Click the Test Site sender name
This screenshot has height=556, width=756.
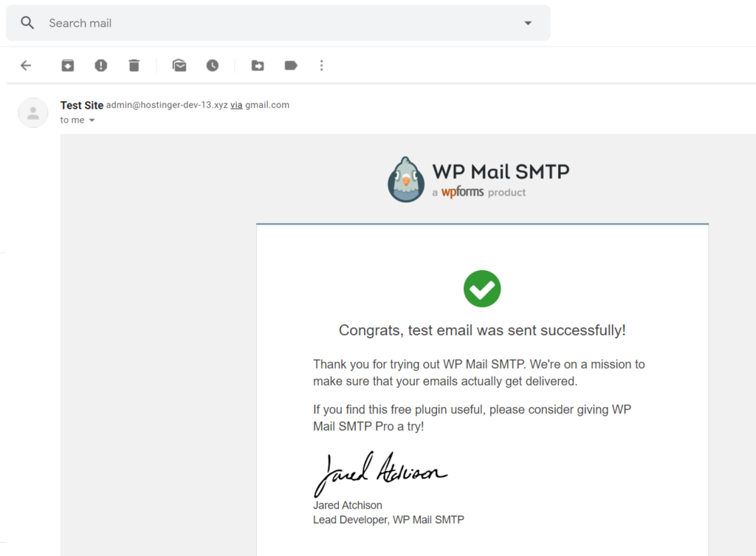pyautogui.click(x=81, y=105)
